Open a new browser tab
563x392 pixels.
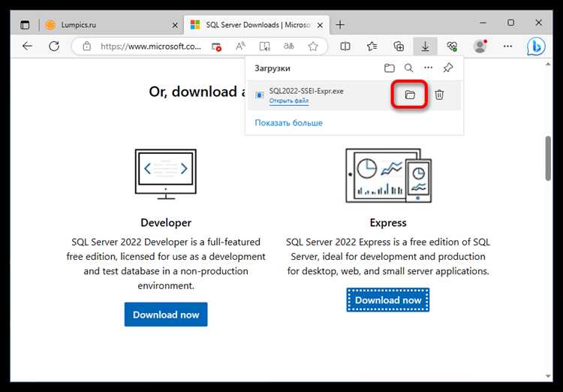click(x=340, y=25)
